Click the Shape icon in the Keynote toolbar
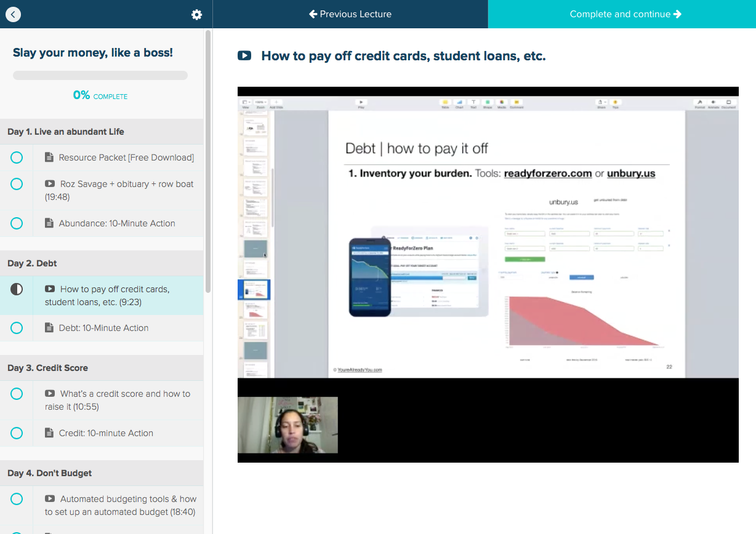Viewport: 756px width, 534px height. pos(488,103)
